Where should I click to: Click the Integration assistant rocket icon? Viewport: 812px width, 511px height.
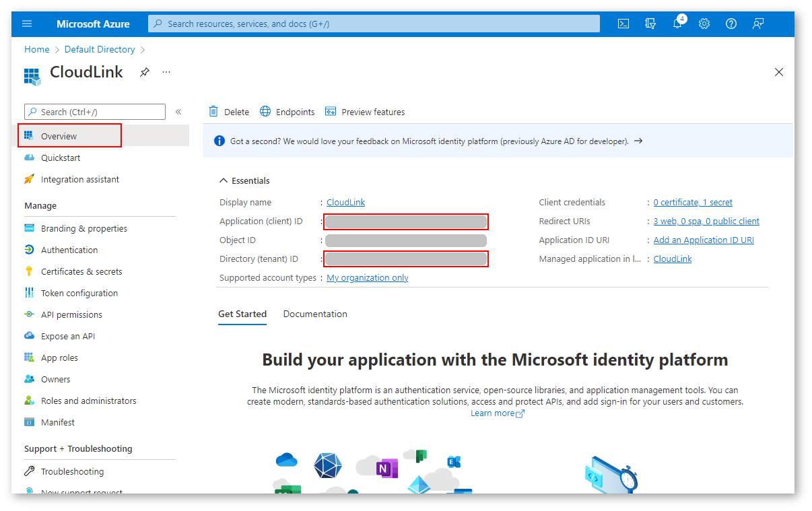click(x=29, y=179)
